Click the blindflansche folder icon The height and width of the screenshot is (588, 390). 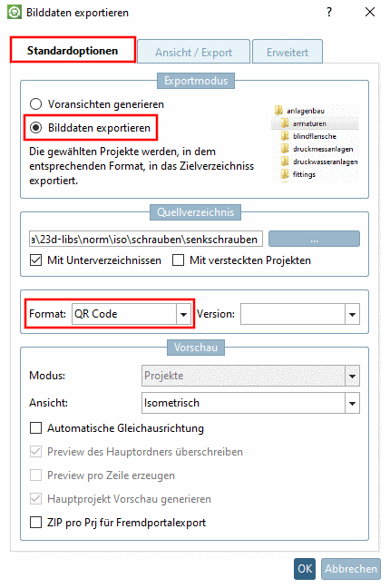tap(285, 136)
